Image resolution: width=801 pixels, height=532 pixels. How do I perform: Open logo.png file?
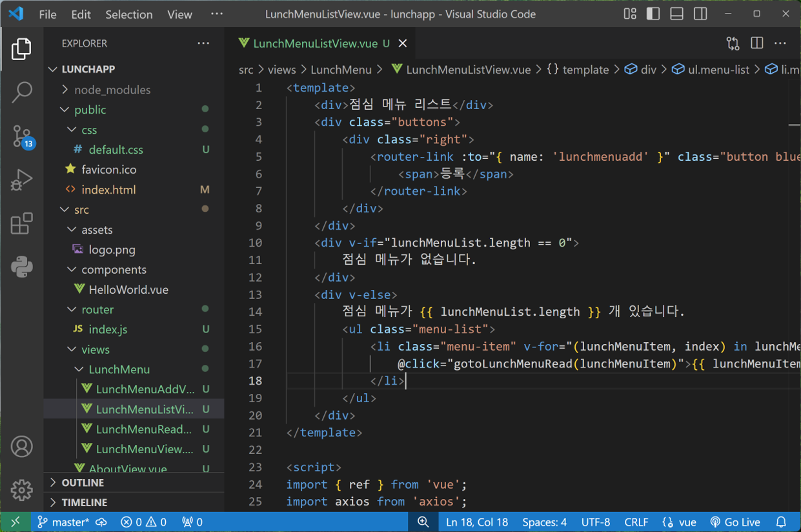[134, 250]
